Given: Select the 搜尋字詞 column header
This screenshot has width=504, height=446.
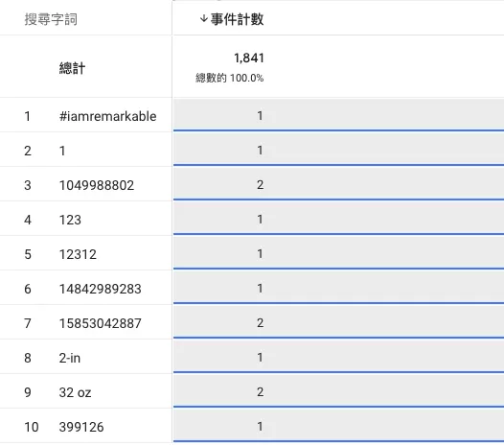Looking at the screenshot, I should pos(51,19).
